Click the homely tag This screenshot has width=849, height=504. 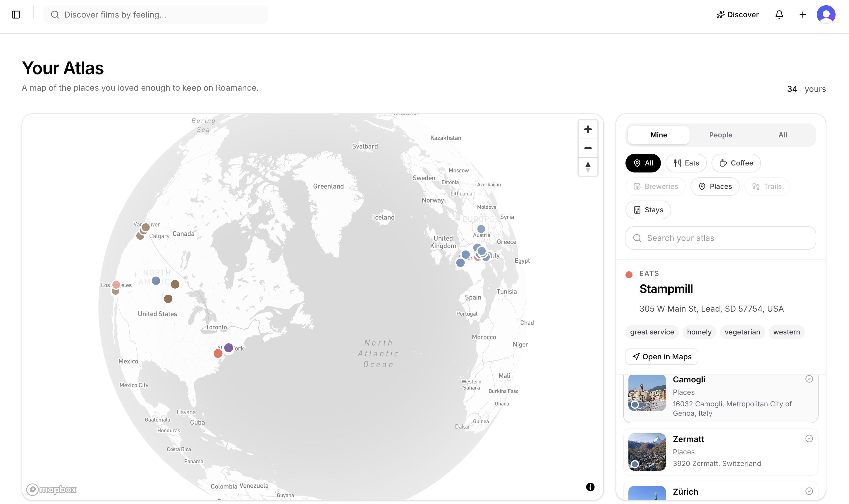click(699, 332)
